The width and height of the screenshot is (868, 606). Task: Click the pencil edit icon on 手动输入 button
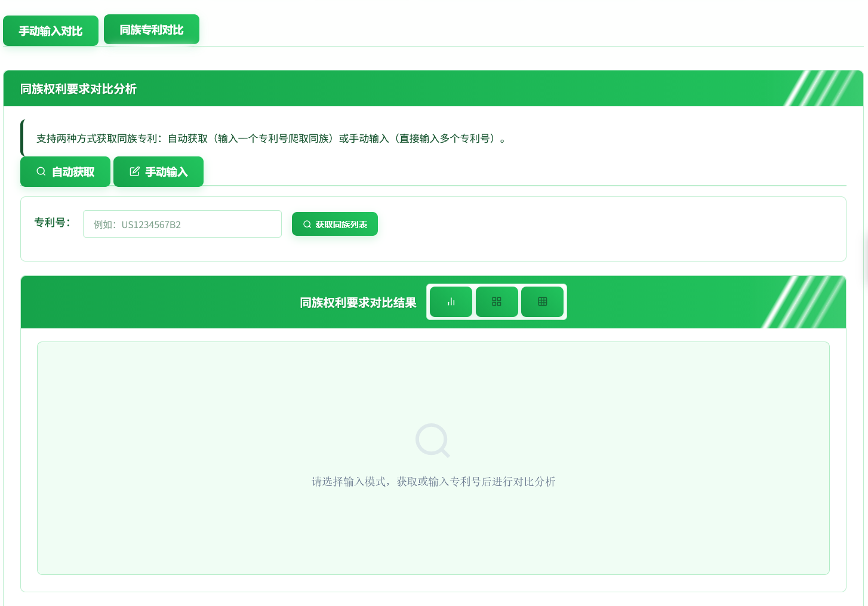[x=134, y=171]
